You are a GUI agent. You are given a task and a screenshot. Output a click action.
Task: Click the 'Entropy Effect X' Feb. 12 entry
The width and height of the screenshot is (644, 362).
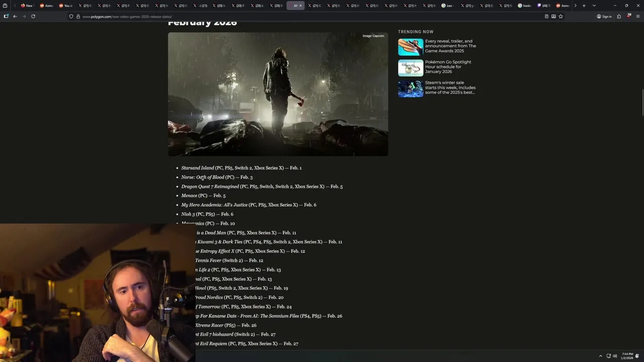[250, 251]
